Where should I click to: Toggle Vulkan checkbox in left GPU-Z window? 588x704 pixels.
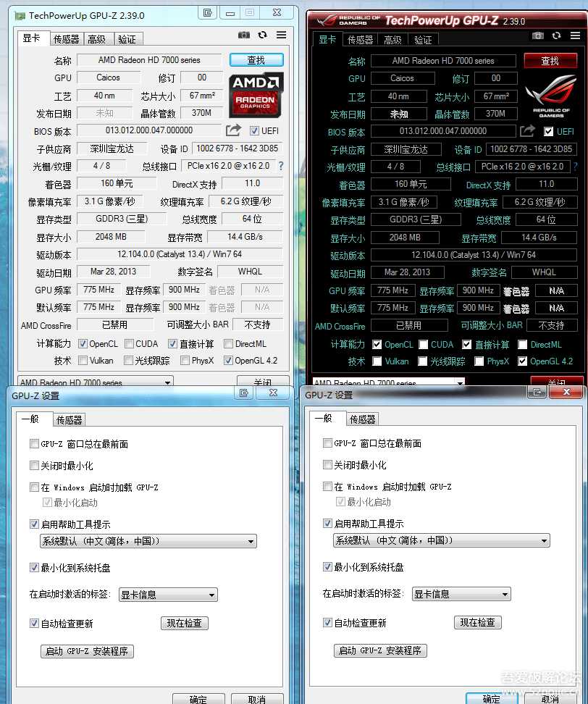(x=83, y=360)
